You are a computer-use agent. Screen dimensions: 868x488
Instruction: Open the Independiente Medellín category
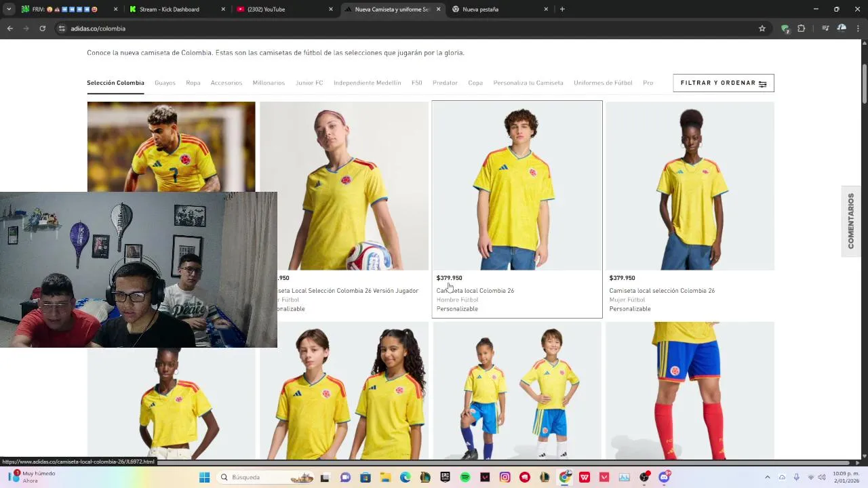point(367,83)
